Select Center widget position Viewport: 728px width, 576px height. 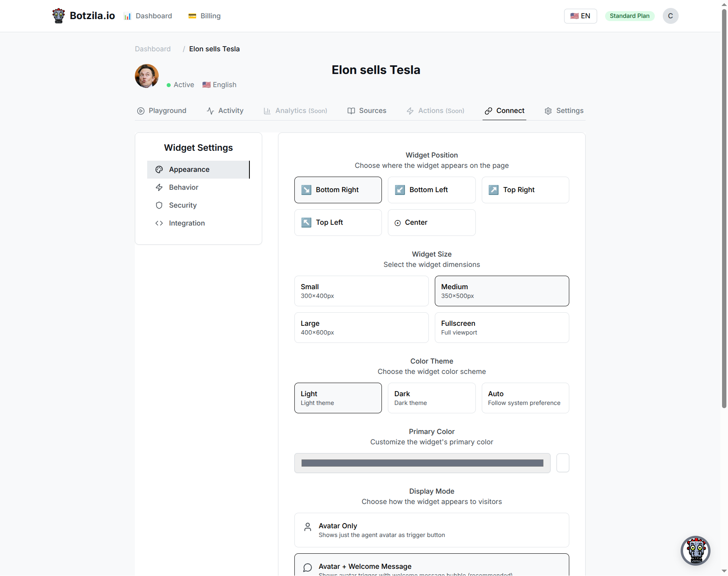pos(432,222)
